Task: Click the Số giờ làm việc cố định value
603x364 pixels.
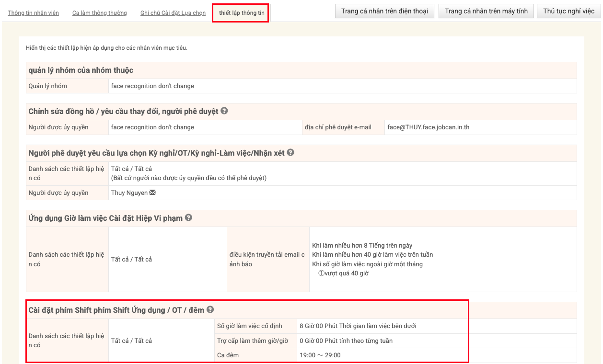Action: 358,326
